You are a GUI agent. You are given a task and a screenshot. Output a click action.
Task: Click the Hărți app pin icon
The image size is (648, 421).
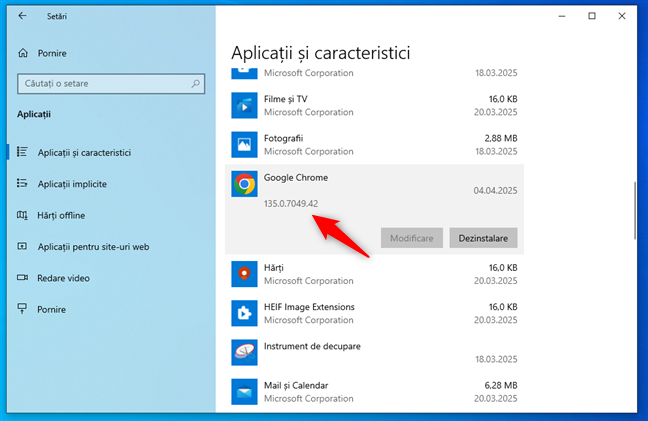(244, 274)
